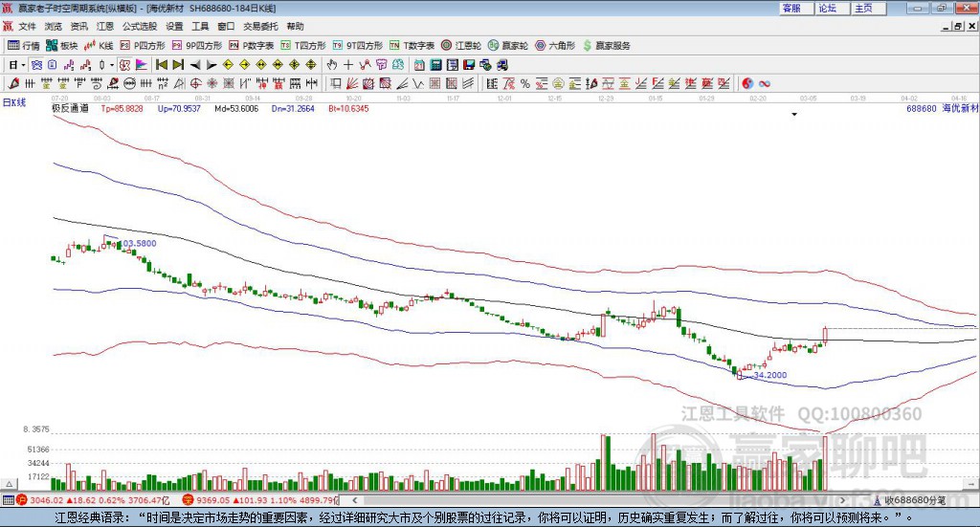Jump to last bar with skip-forward icon

178,65
